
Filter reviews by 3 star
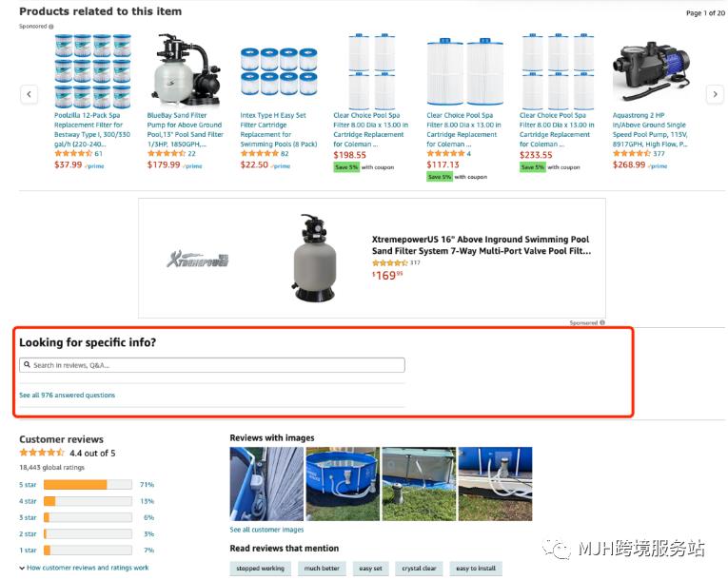[28, 517]
